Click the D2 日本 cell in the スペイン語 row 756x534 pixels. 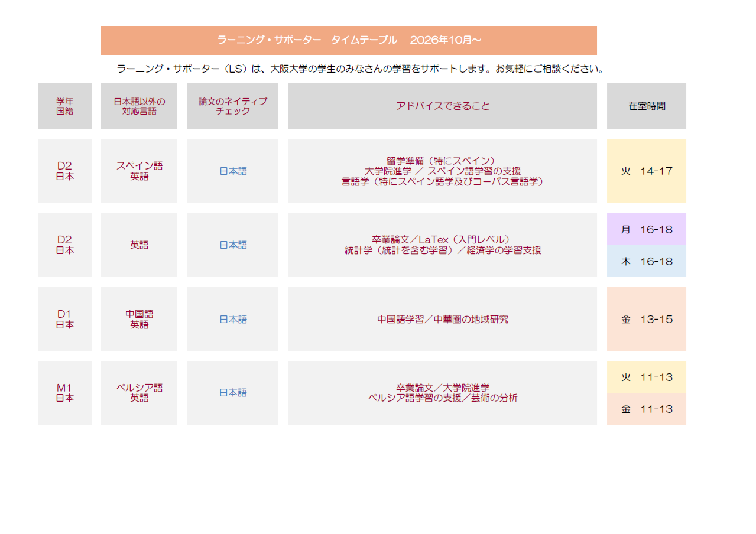coord(64,171)
